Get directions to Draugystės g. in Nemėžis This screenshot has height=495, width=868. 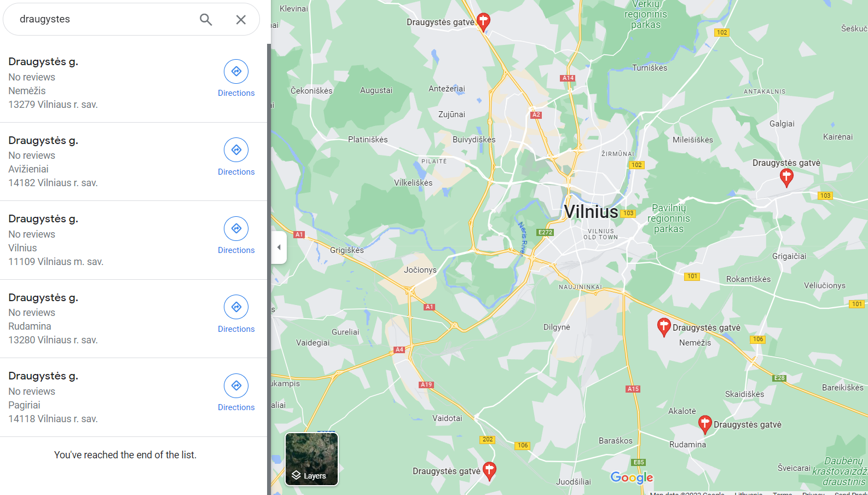click(236, 78)
